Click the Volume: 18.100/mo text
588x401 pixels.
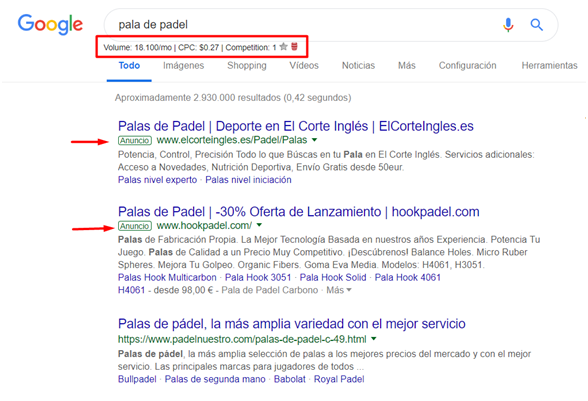(137, 47)
